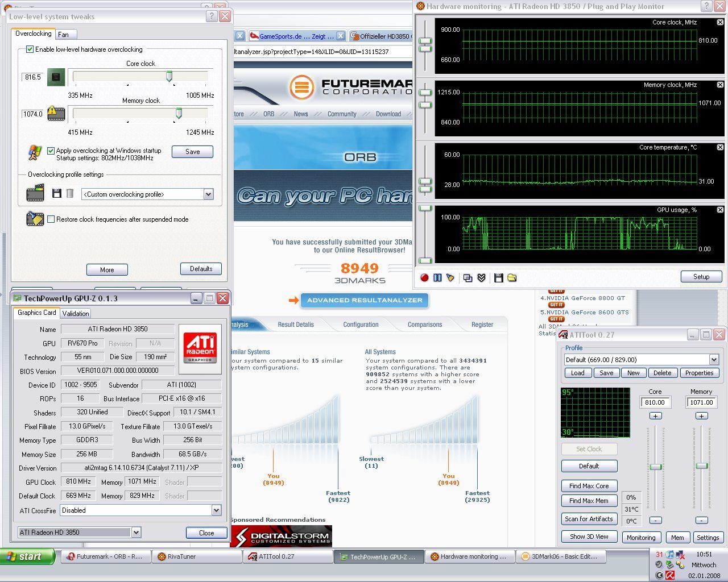Click the Defaults button in RivaTuner

201,269
